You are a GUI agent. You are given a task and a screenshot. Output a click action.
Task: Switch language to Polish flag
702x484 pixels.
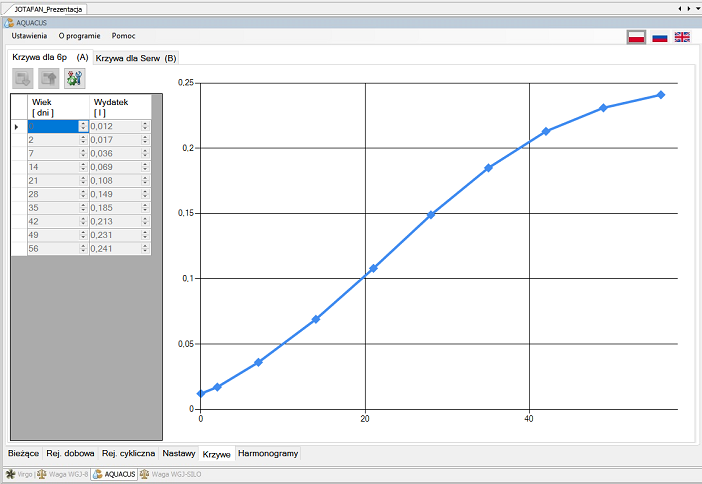click(635, 37)
